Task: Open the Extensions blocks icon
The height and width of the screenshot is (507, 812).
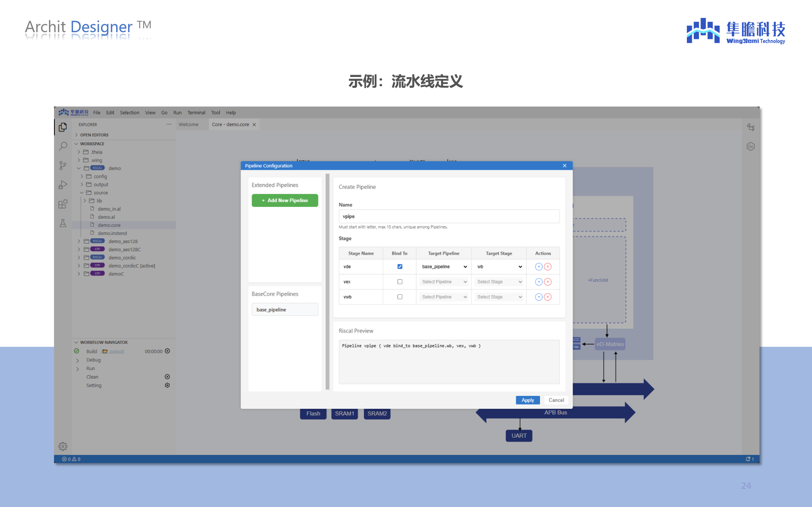Action: pyautogui.click(x=63, y=204)
